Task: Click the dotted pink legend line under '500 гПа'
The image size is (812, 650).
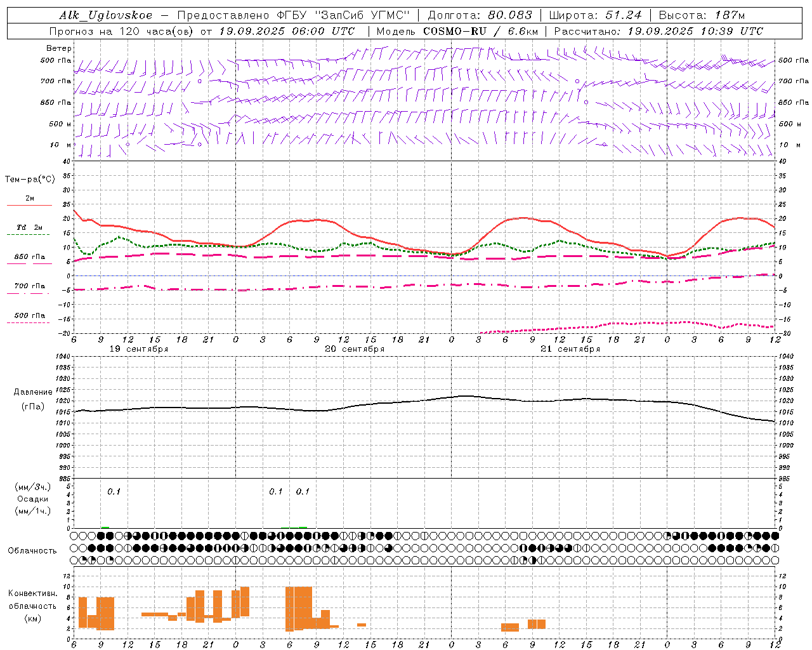Action: point(28,322)
